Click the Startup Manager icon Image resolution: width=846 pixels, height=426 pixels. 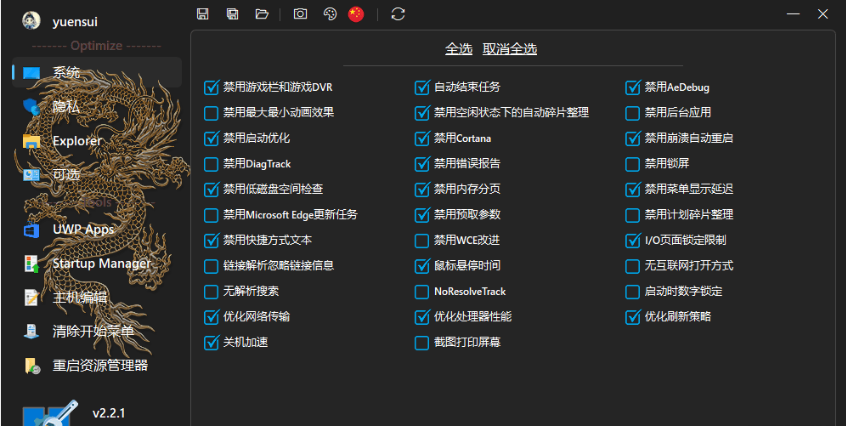click(31, 264)
